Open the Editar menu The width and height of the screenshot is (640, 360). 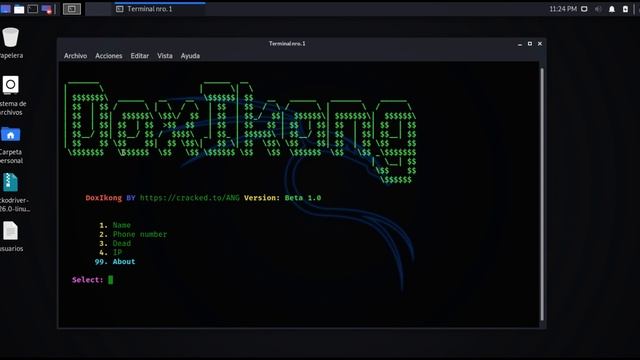click(140, 56)
